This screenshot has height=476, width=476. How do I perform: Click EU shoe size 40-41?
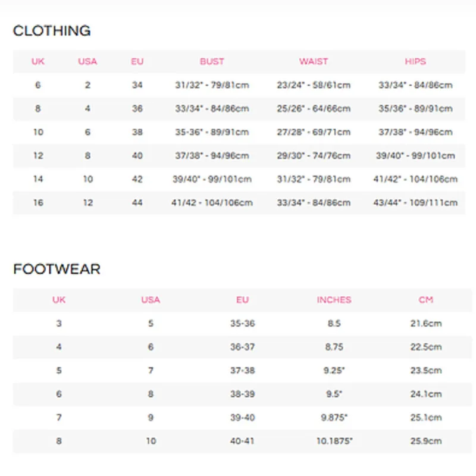pyautogui.click(x=242, y=441)
